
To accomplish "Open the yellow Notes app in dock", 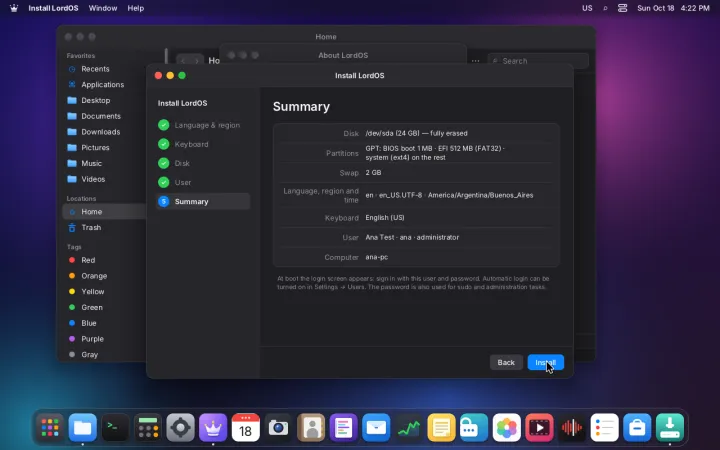I will (x=441, y=428).
